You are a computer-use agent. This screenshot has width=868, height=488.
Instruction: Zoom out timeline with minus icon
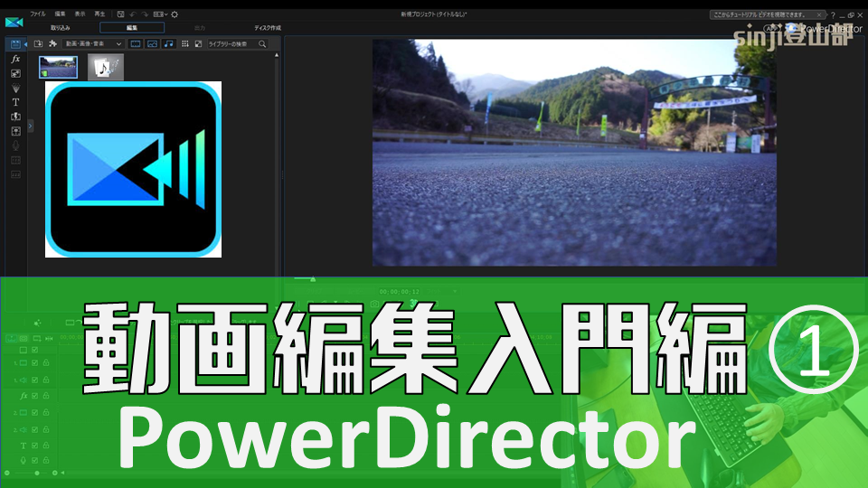(6, 473)
